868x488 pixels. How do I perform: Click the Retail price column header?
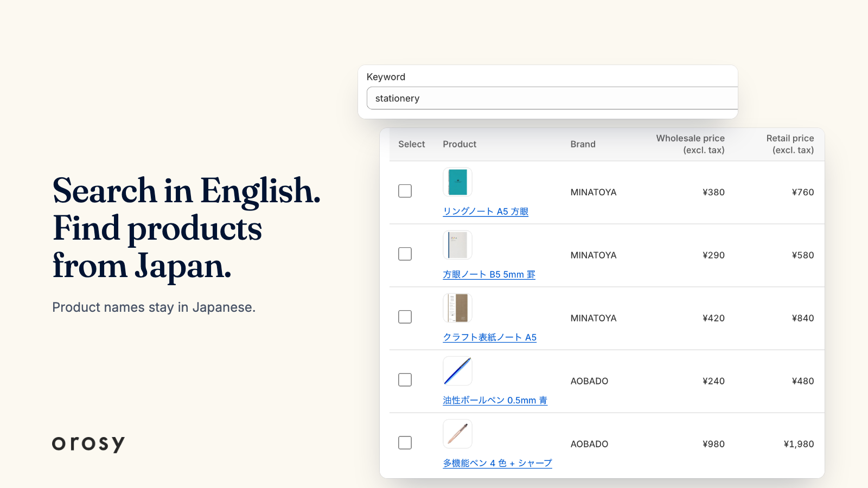(790, 144)
